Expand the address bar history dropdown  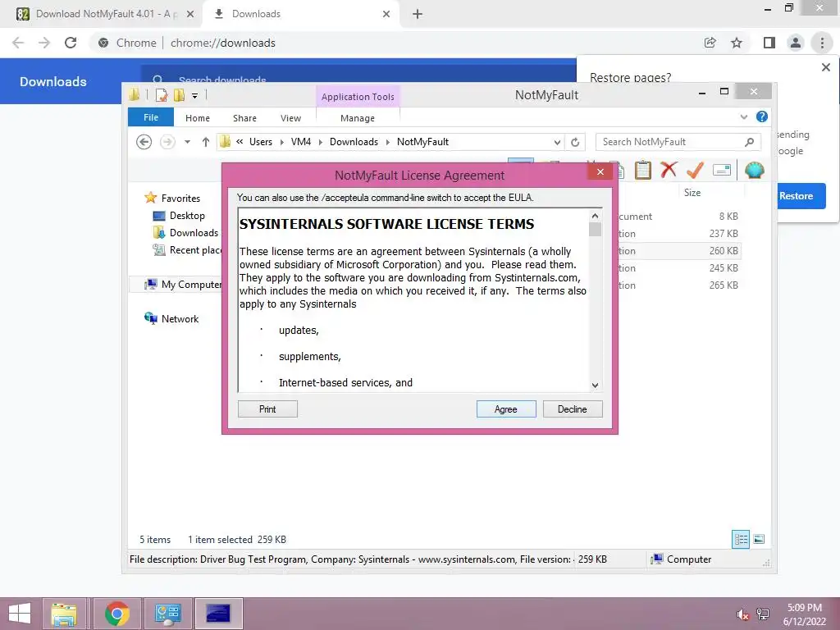[x=557, y=143]
